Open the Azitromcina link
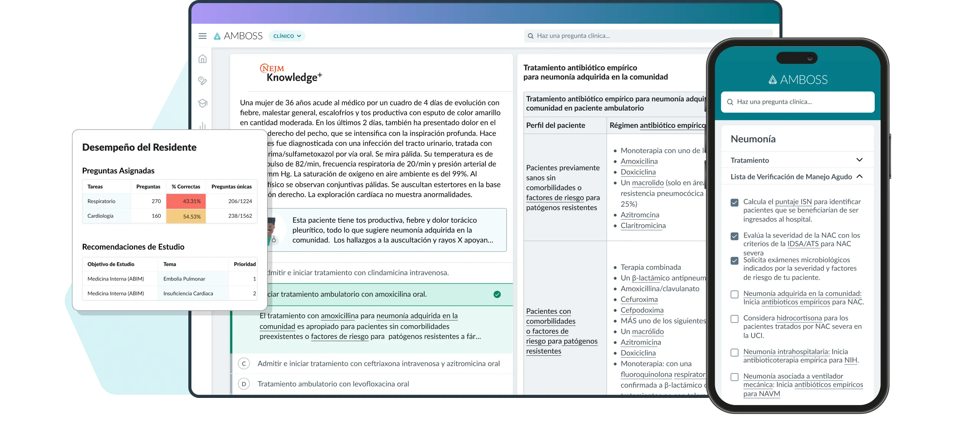 640,215
